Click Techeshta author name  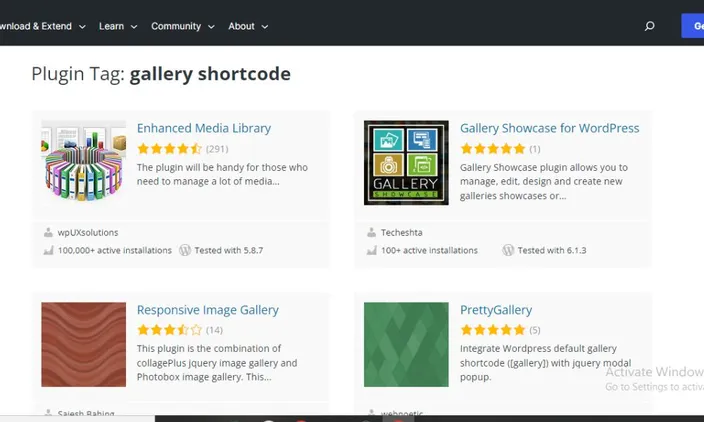click(402, 233)
